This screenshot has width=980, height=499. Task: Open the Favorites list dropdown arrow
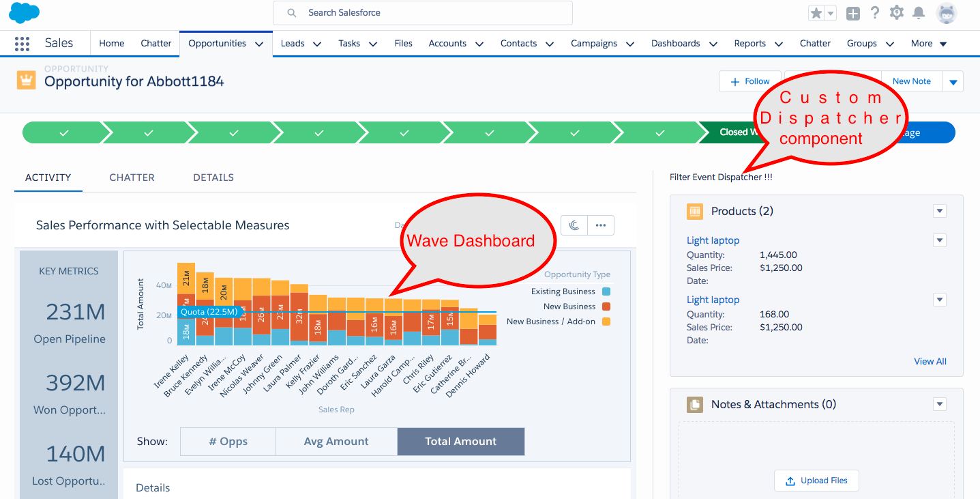click(x=831, y=13)
